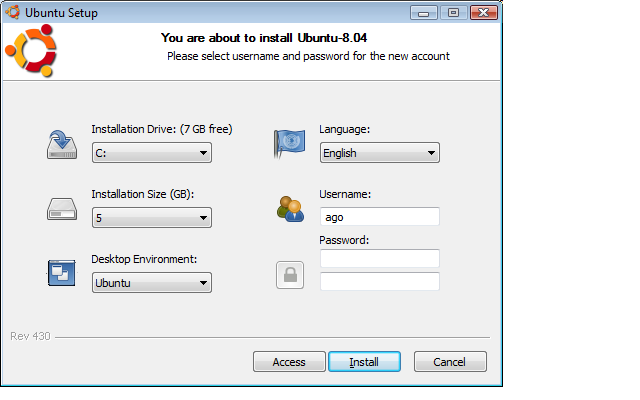The width and height of the screenshot is (640, 400).
Task: Expand the Installation Size dropdown
Action: tap(151, 217)
